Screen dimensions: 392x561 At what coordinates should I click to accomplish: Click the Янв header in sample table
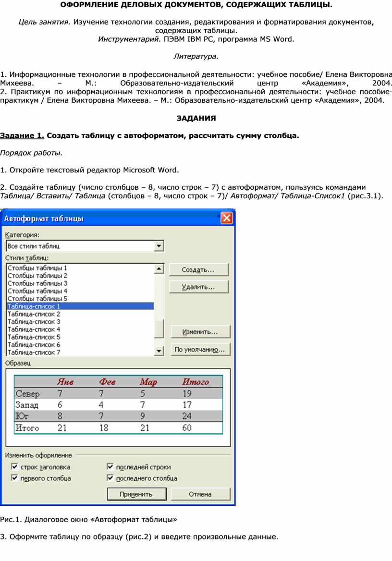point(65,382)
